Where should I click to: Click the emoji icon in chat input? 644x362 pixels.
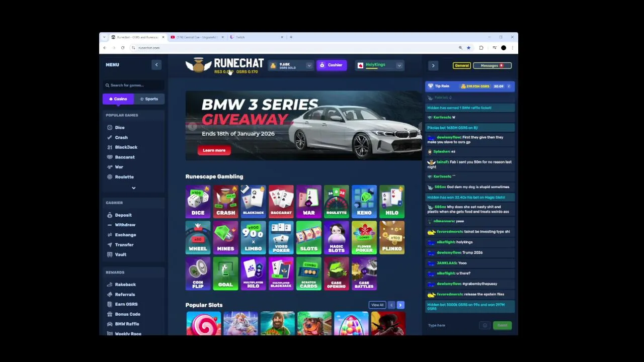coord(485,325)
